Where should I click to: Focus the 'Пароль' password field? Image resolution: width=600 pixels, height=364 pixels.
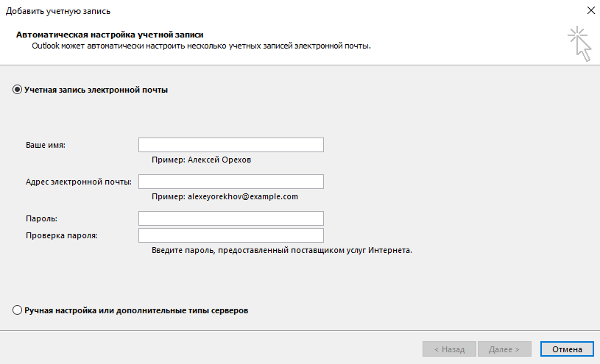pyautogui.click(x=231, y=218)
